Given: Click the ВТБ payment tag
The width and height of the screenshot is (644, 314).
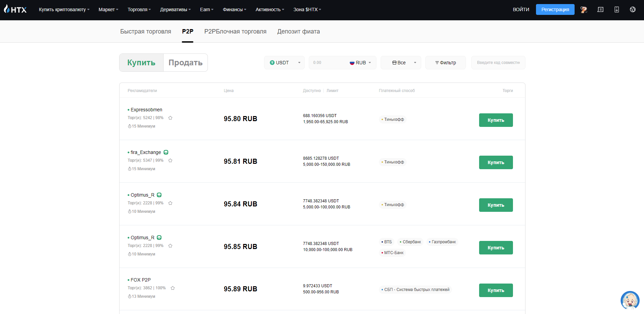Looking at the screenshot, I should coord(387,242).
